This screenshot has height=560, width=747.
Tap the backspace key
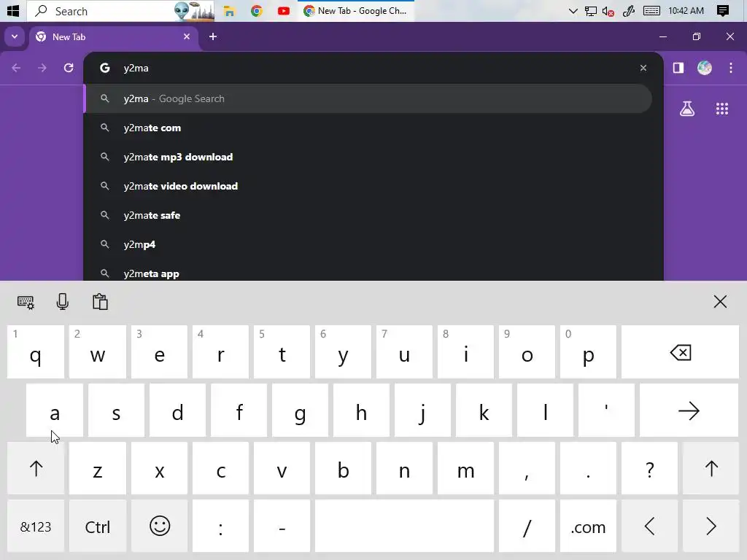pyautogui.click(x=680, y=352)
